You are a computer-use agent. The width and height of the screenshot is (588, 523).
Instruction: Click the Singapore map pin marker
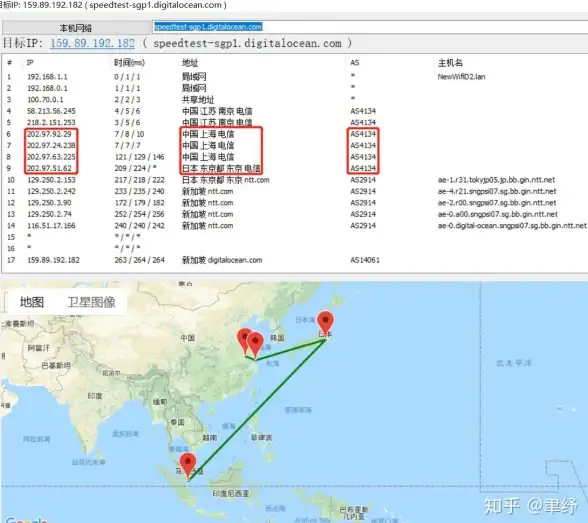click(x=188, y=465)
